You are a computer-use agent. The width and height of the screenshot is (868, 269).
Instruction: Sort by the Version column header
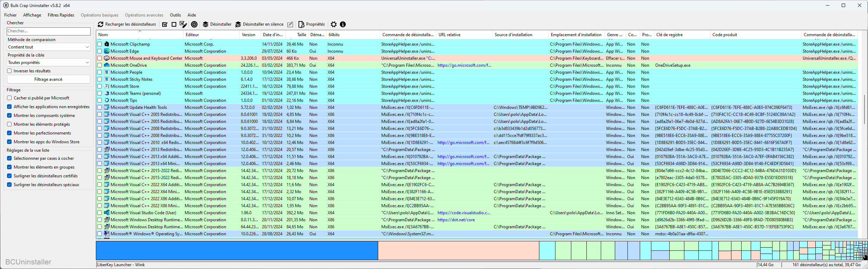(250, 35)
